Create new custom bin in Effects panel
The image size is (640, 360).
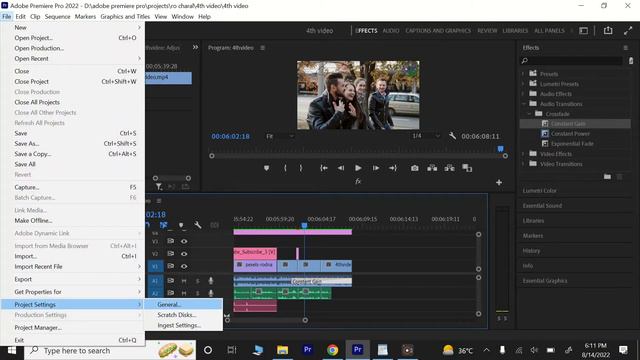[607, 176]
